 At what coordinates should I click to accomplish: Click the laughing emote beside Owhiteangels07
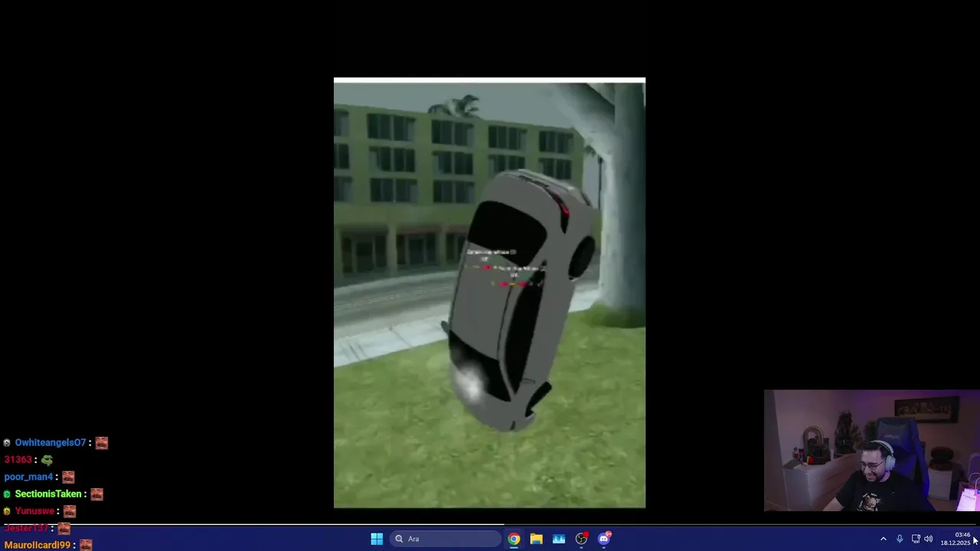(x=101, y=442)
